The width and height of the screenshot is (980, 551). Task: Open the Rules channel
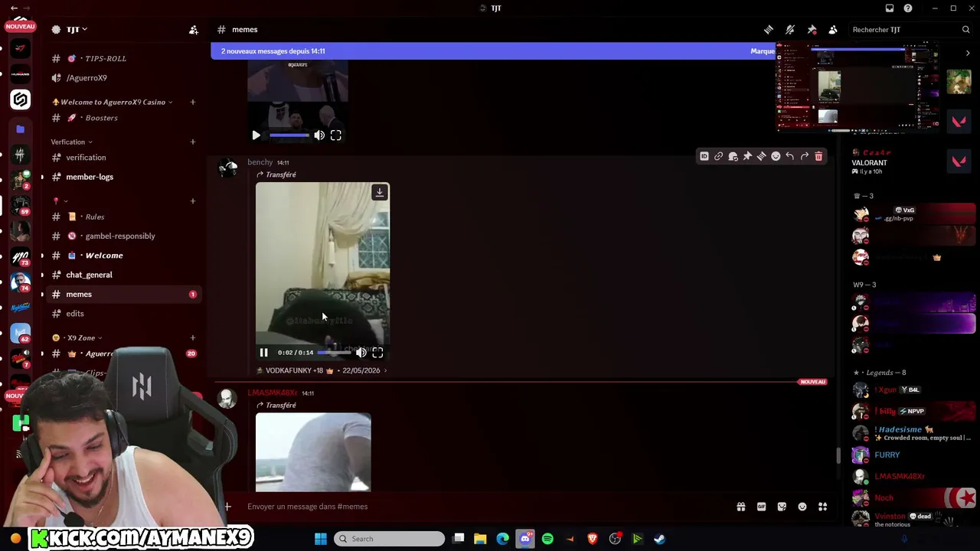click(x=95, y=217)
